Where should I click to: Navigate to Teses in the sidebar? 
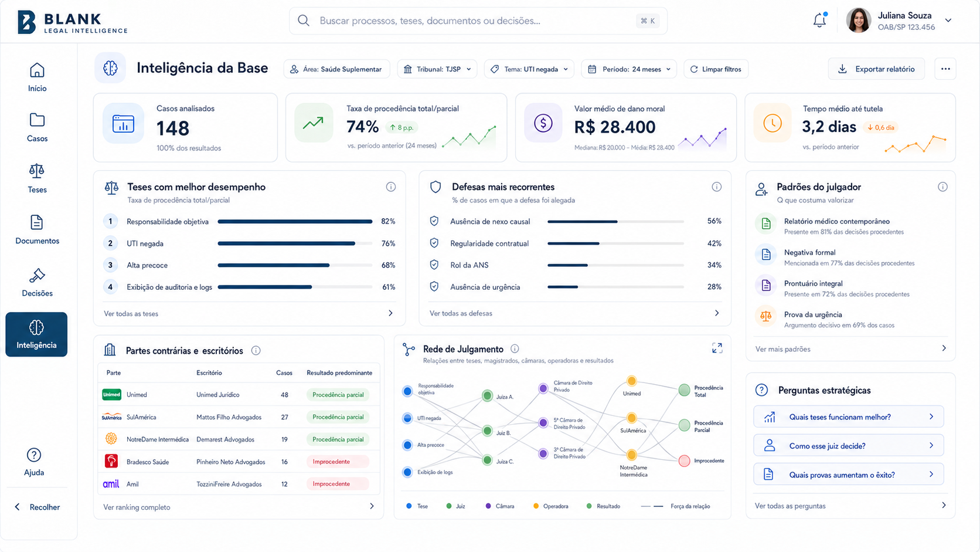(x=37, y=178)
